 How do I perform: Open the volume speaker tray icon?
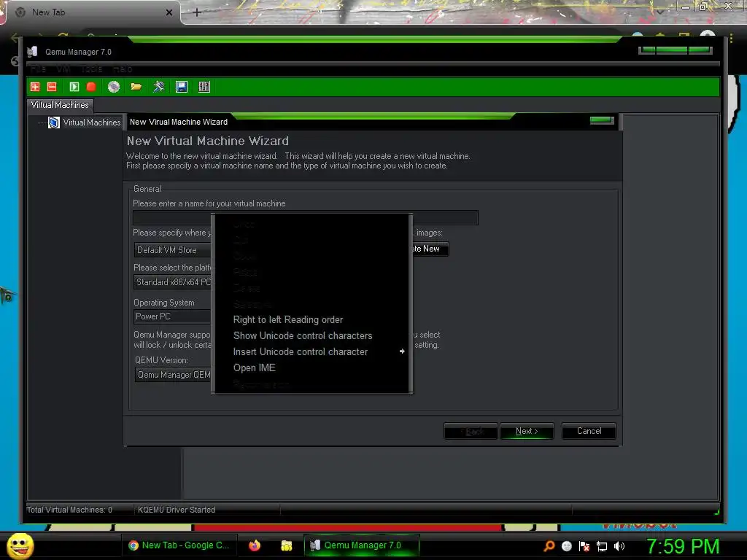point(619,545)
